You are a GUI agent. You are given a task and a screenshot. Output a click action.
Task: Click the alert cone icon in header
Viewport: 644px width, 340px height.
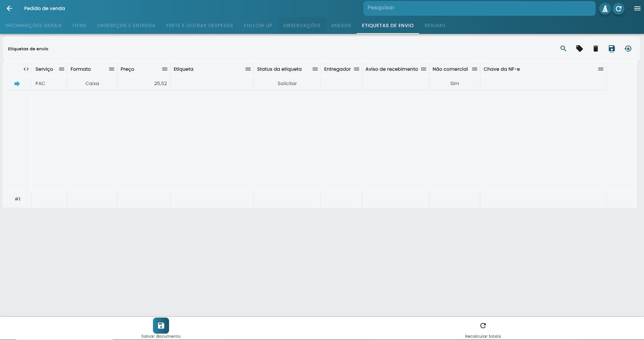[605, 8]
